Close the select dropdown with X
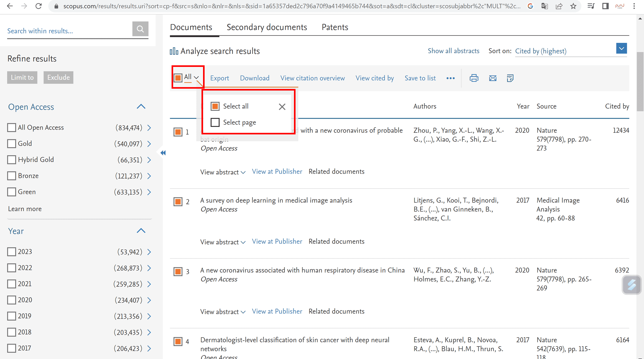 282,107
